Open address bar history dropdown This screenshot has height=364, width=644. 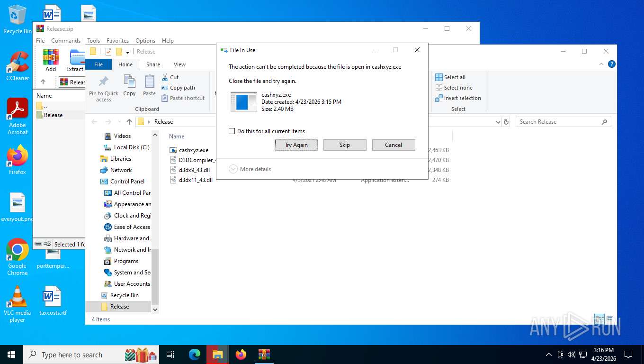pyautogui.click(x=498, y=122)
